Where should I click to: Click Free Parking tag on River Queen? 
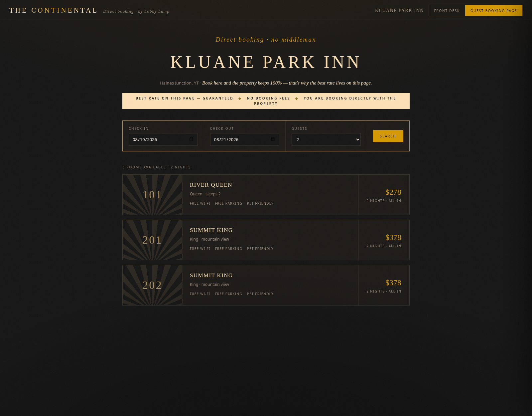[229, 203]
